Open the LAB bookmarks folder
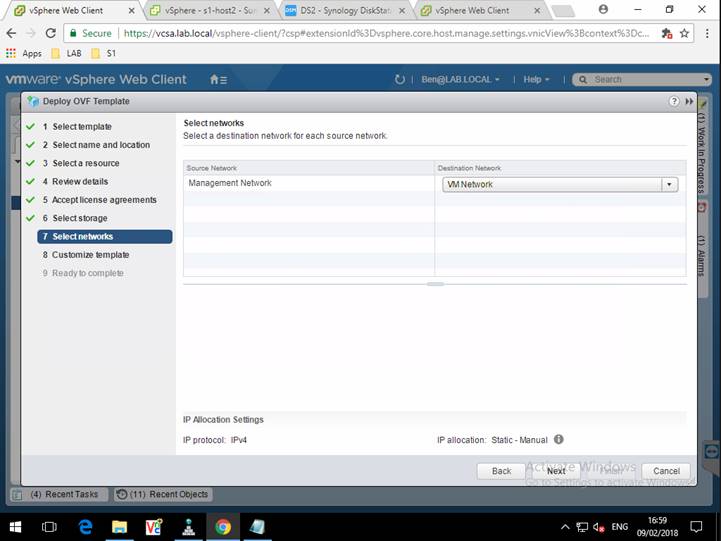 coord(67,53)
